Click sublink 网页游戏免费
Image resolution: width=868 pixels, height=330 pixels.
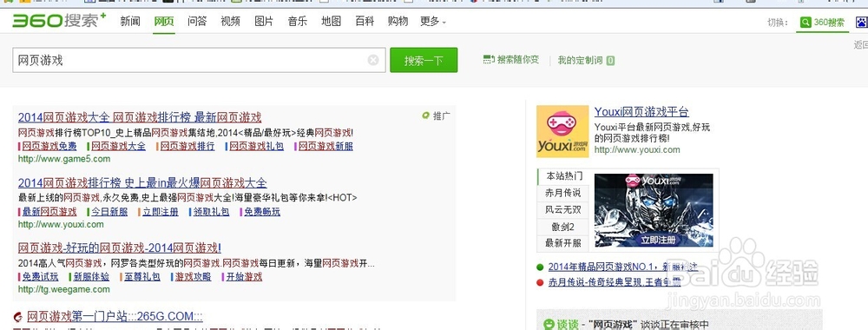tap(49, 146)
